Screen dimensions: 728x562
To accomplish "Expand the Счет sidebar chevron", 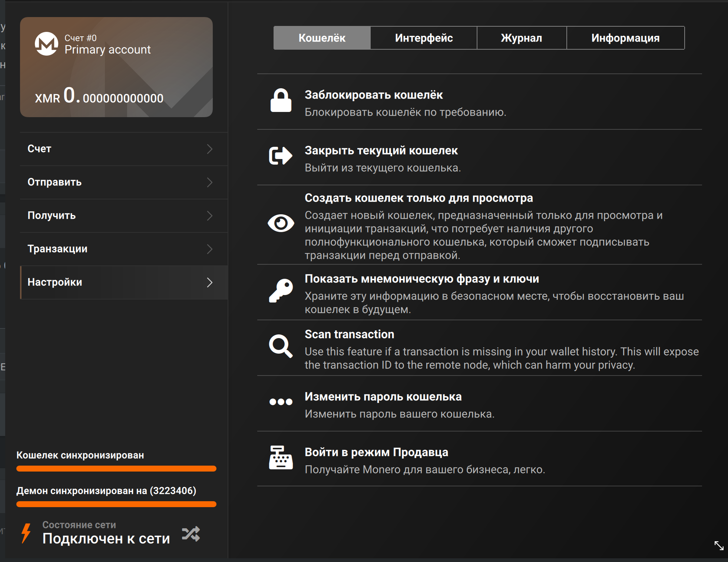I will (x=209, y=149).
